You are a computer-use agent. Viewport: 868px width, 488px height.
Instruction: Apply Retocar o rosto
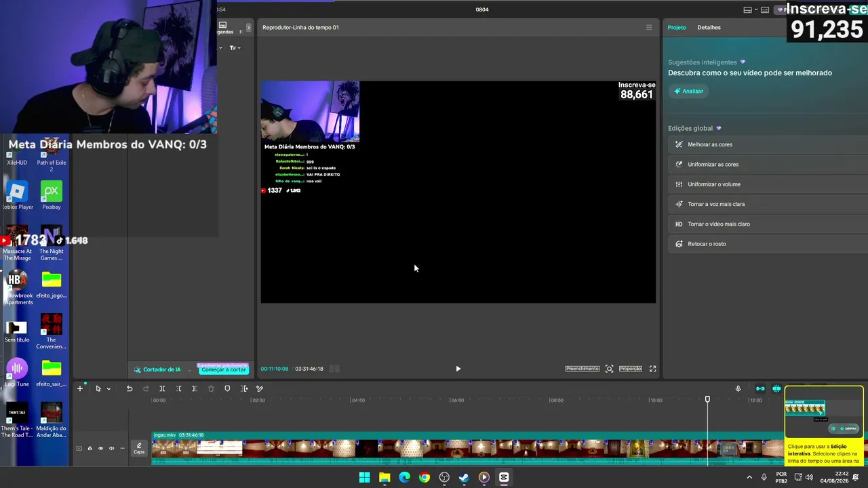(x=768, y=244)
